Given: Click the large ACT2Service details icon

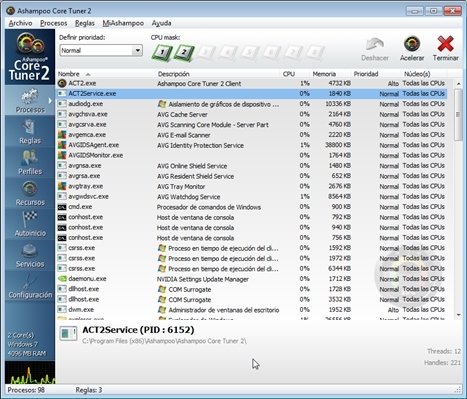Looking at the screenshot, I should 68,333.
